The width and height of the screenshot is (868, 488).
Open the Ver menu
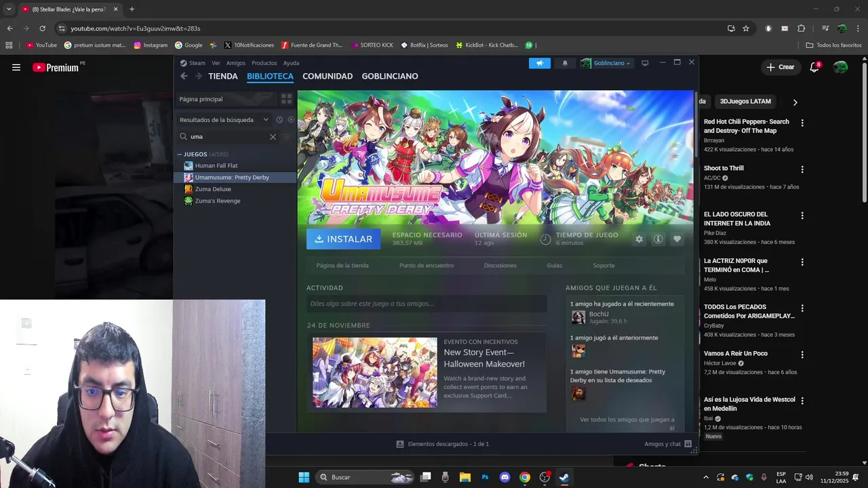[x=216, y=63]
